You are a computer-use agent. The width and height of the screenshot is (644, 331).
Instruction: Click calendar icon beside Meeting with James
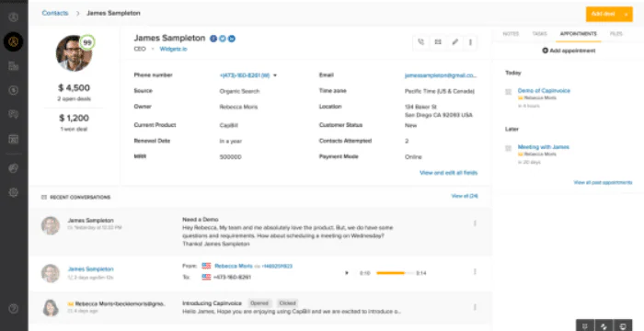509,148
